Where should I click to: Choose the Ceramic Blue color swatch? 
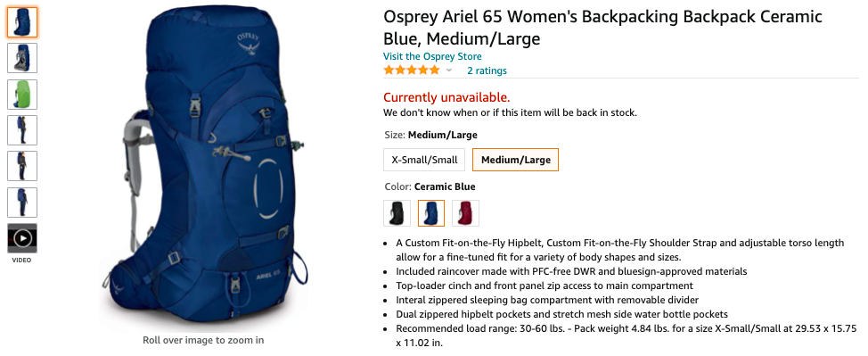(431, 213)
